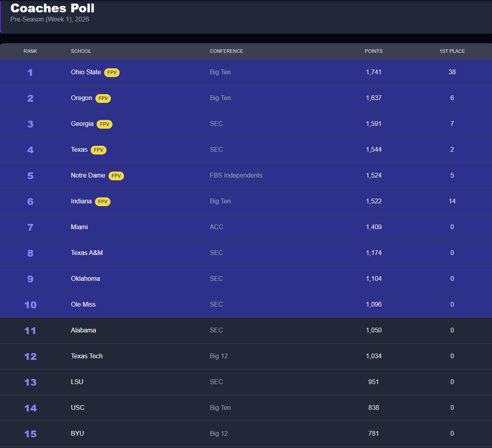Screen dimensions: 492x448
Task: Sort by the CONFERENCE column header
Action: 227,51
